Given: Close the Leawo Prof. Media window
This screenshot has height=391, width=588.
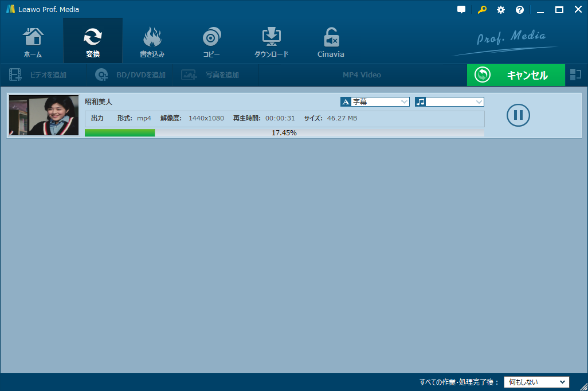Looking at the screenshot, I should 578,10.
